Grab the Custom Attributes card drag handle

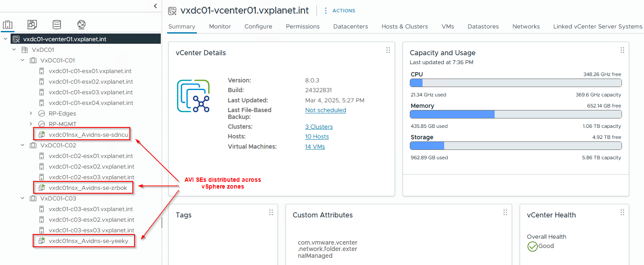tap(505, 212)
